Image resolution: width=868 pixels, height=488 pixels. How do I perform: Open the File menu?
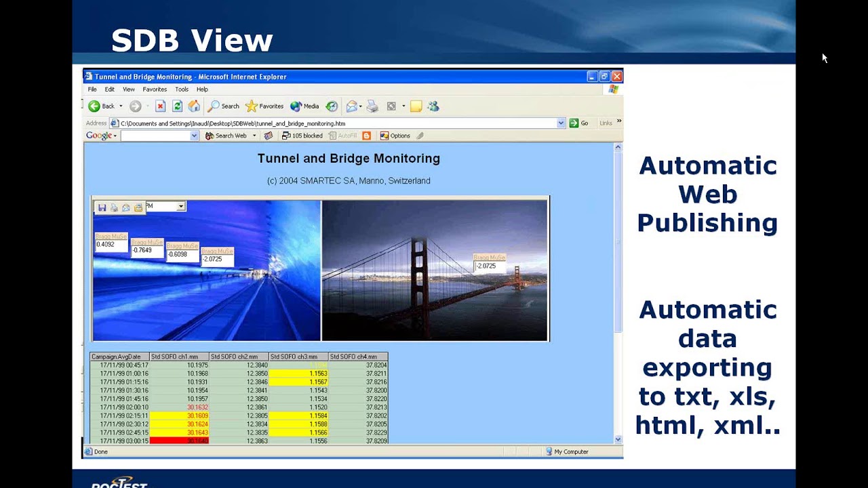tap(92, 89)
